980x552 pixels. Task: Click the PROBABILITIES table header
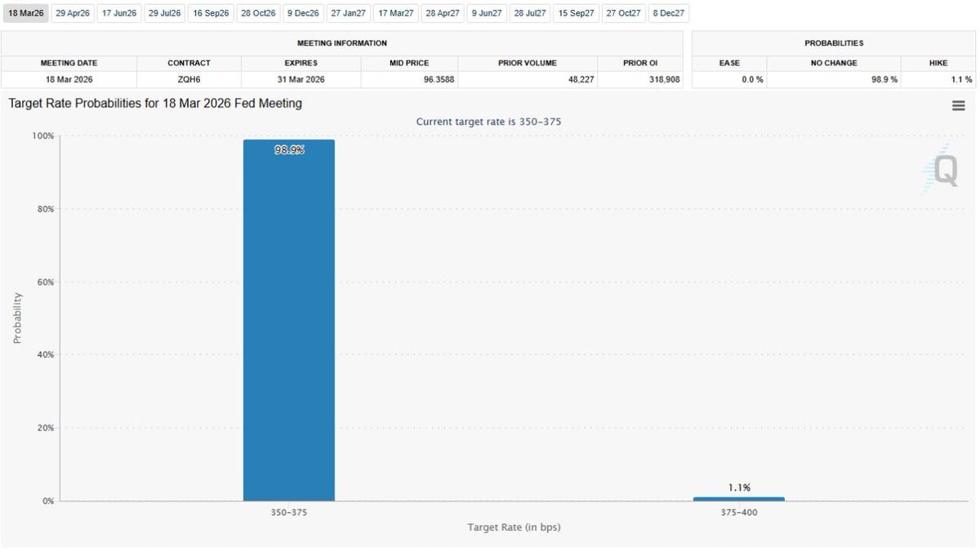[834, 43]
